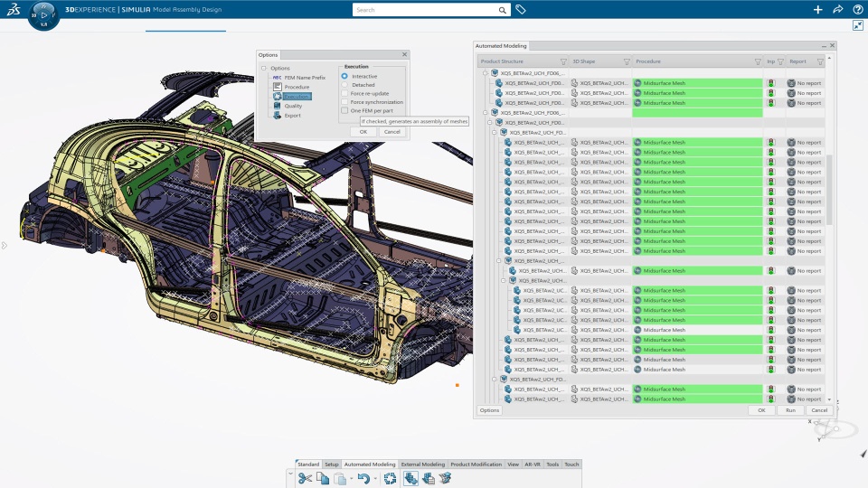Viewport: 868px width, 488px height.
Task: Click the Update circular arrows icon
Action: coord(390,479)
